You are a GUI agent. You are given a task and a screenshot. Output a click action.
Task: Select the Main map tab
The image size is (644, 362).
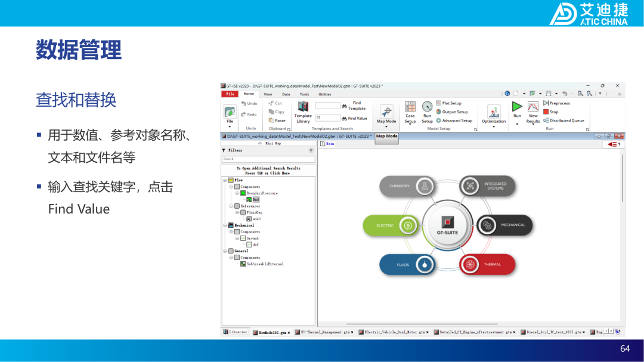[x=327, y=144]
